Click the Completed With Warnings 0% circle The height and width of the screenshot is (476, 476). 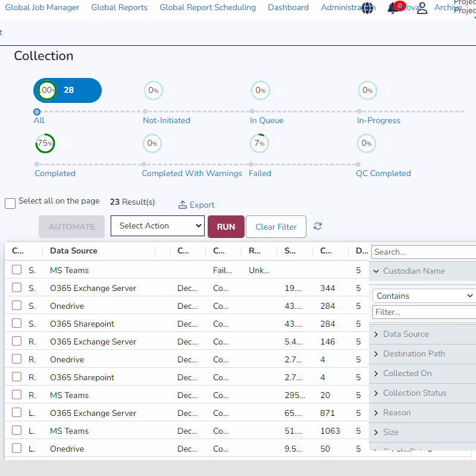tap(152, 143)
